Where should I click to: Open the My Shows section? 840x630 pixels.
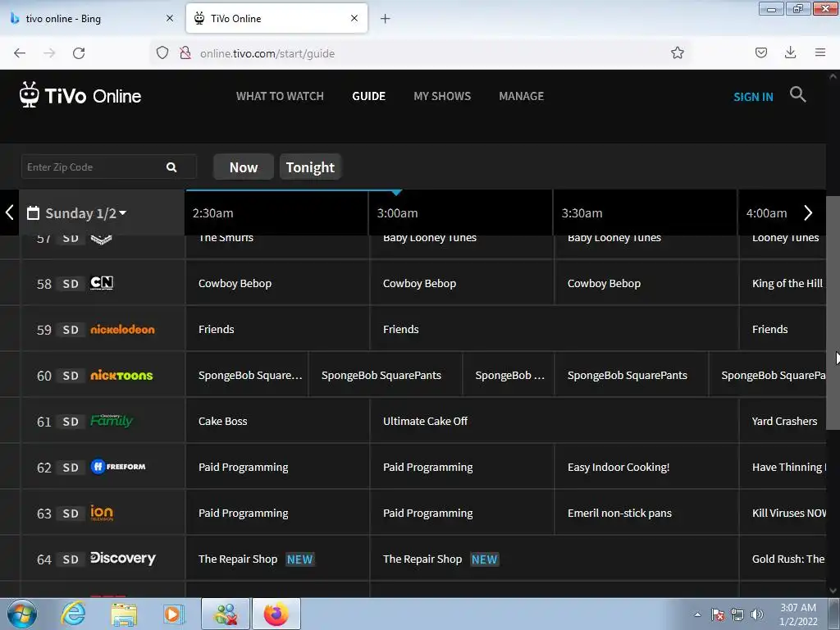442,96
